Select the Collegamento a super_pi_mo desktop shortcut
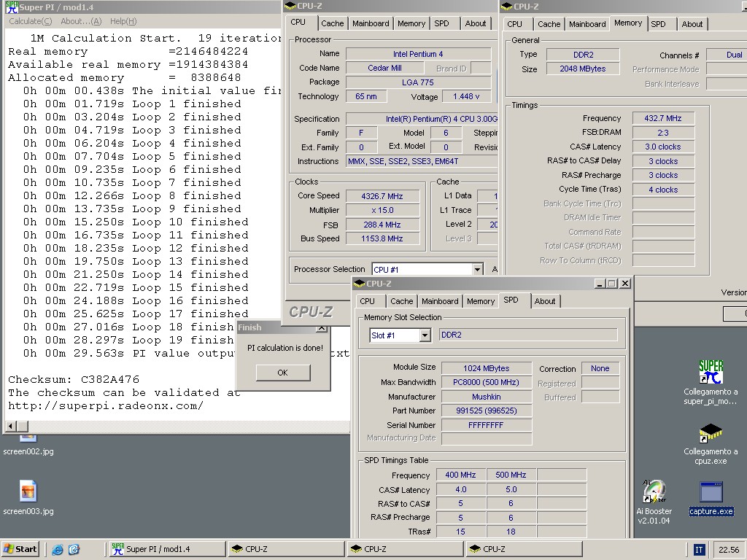The width and height of the screenshot is (747, 560). coord(711,382)
